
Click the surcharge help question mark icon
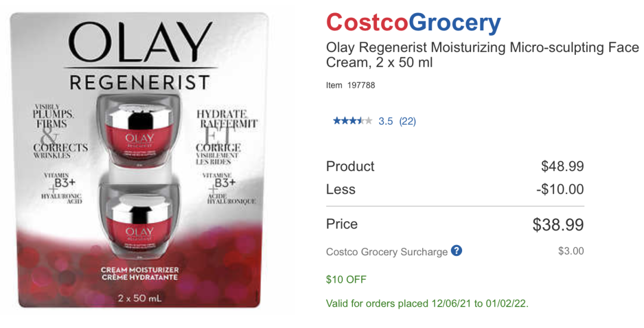457,250
